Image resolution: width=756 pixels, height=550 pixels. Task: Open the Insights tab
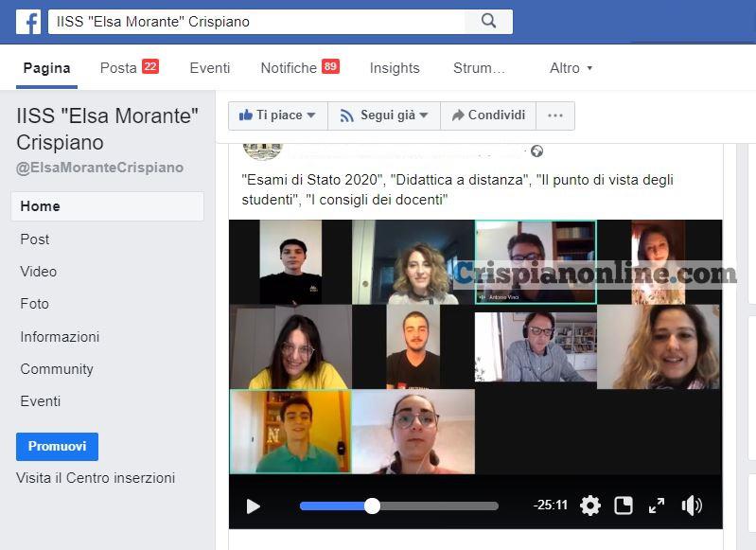395,68
